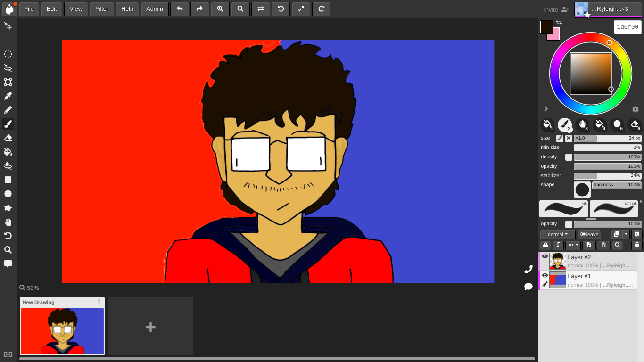644x362 pixels.
Task: Select the zoom magnifier tool
Action: 8,250
